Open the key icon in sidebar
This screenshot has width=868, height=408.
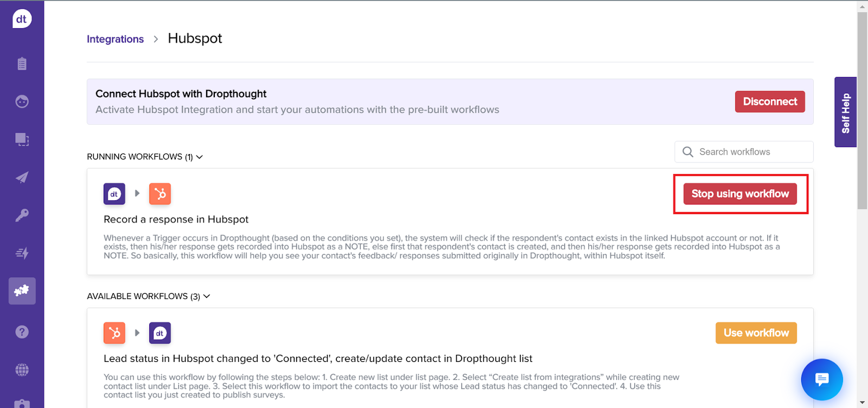(x=22, y=215)
